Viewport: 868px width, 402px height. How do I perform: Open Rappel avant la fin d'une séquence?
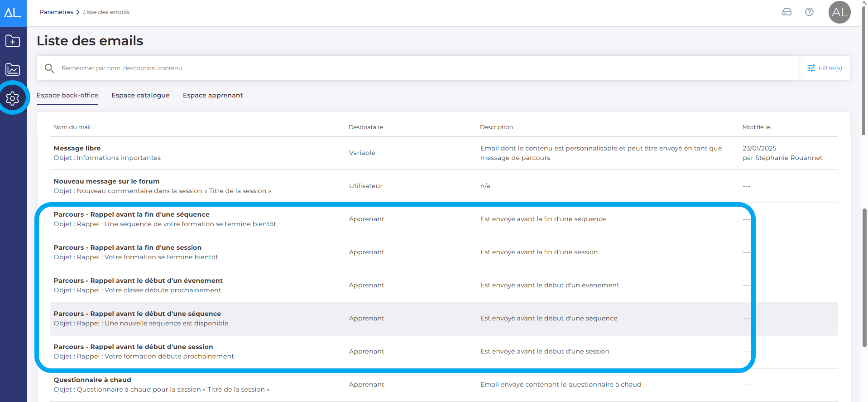131,214
